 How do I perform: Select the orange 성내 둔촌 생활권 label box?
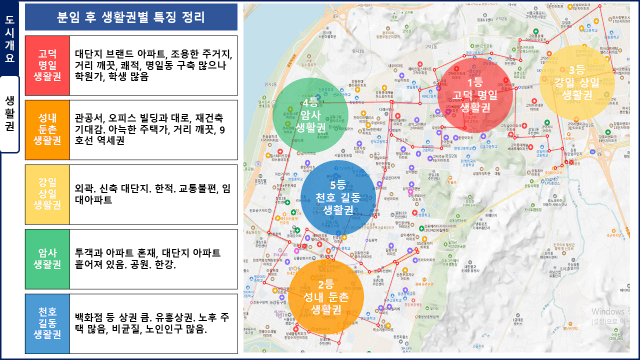[47, 130]
